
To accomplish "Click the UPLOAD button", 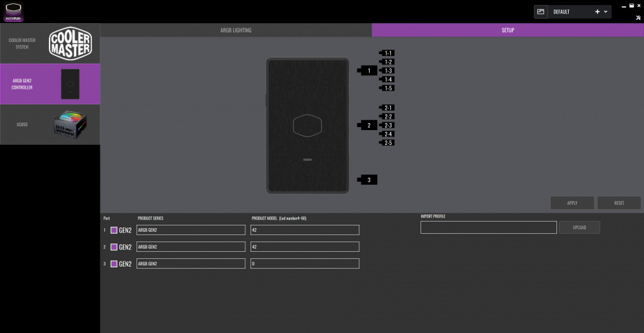I will [580, 227].
